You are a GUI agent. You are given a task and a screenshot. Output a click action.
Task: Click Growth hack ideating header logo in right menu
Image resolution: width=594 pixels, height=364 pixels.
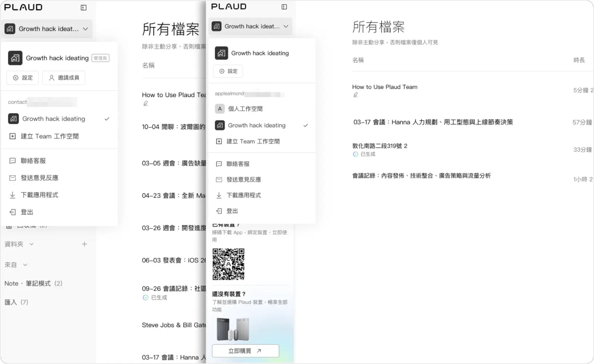(x=221, y=53)
